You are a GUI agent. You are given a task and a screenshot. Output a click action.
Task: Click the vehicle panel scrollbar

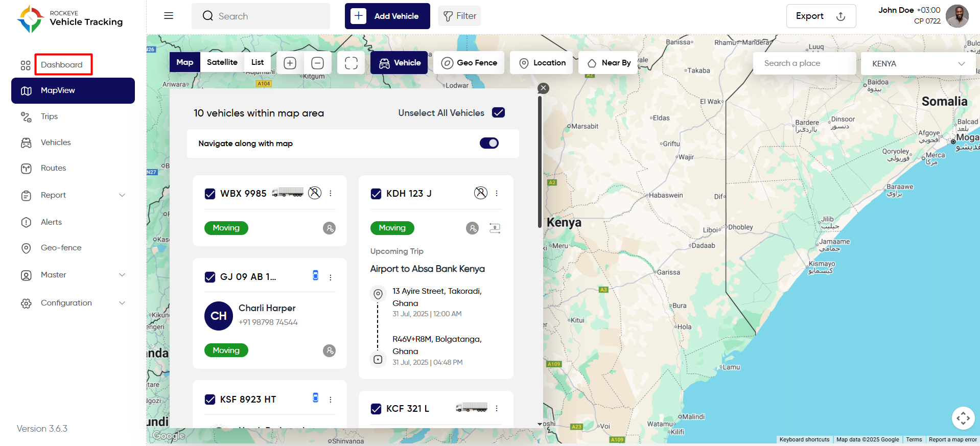(540, 161)
